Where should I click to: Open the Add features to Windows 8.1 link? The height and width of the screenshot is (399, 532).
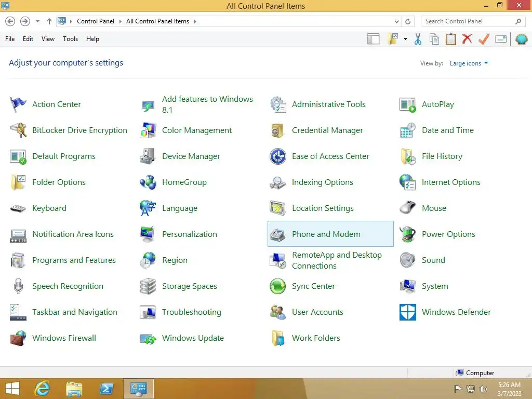207,104
